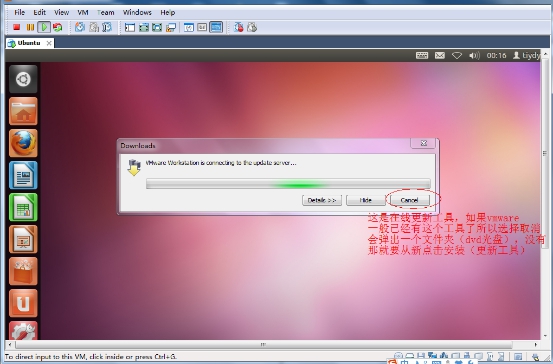The width and height of the screenshot is (553, 364).
Task: Open the sound volume indicator in panel
Action: tap(474, 55)
